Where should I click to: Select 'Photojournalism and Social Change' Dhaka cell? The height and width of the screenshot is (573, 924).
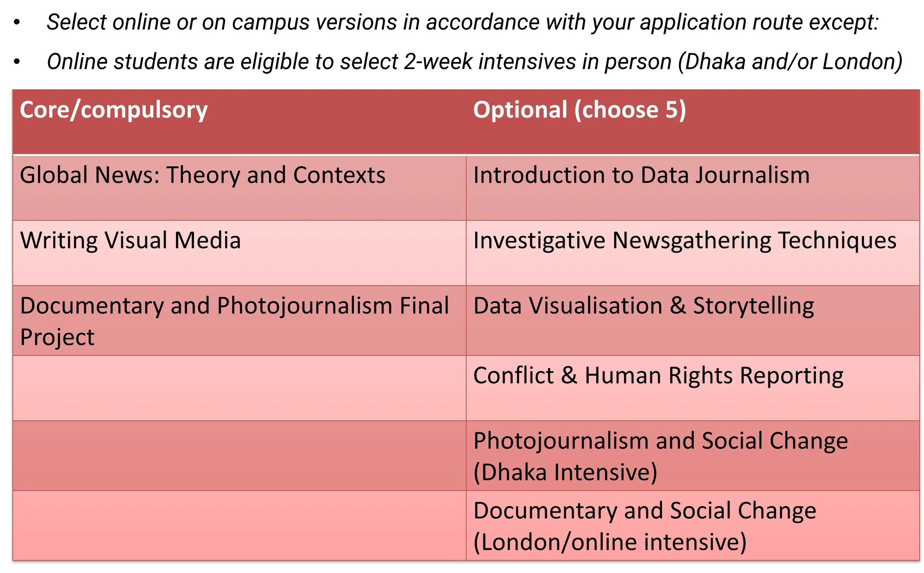tap(660, 441)
